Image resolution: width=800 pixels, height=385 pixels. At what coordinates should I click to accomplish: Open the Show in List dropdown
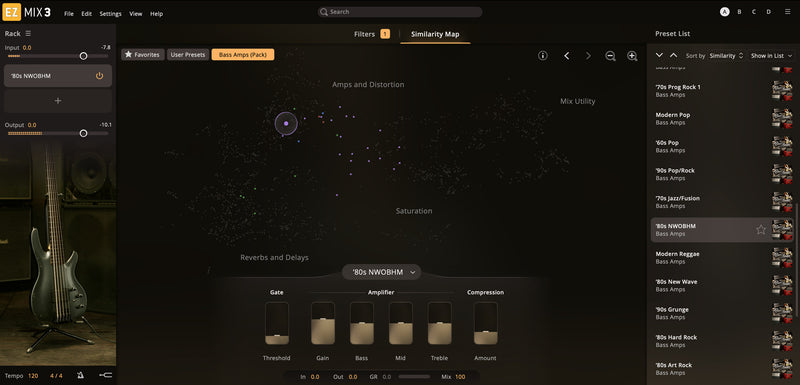point(771,56)
